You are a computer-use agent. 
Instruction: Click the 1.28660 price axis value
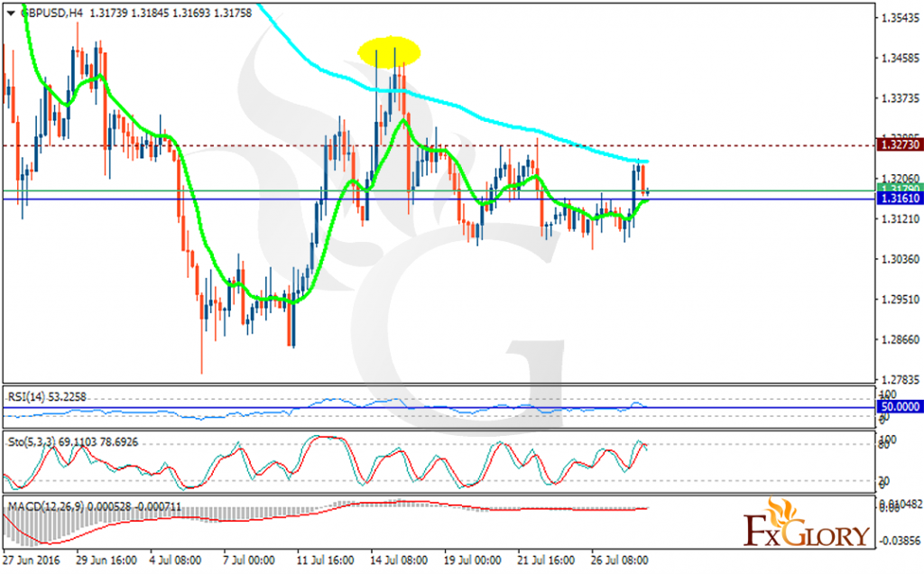900,340
